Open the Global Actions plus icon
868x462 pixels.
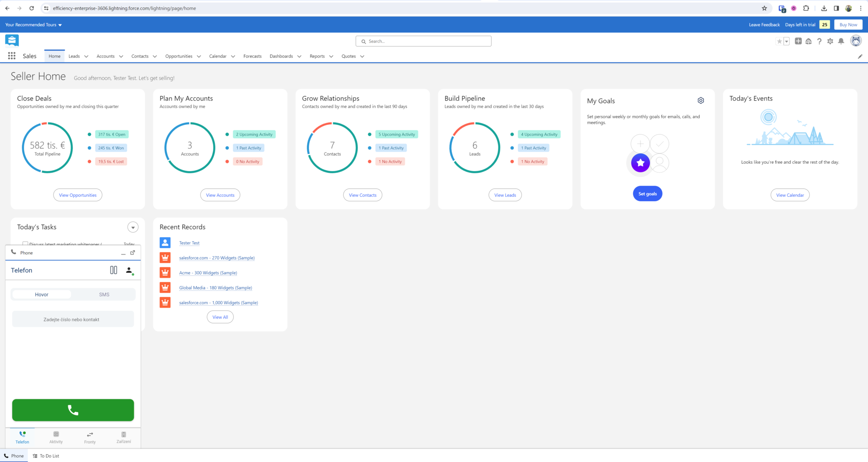pos(798,41)
